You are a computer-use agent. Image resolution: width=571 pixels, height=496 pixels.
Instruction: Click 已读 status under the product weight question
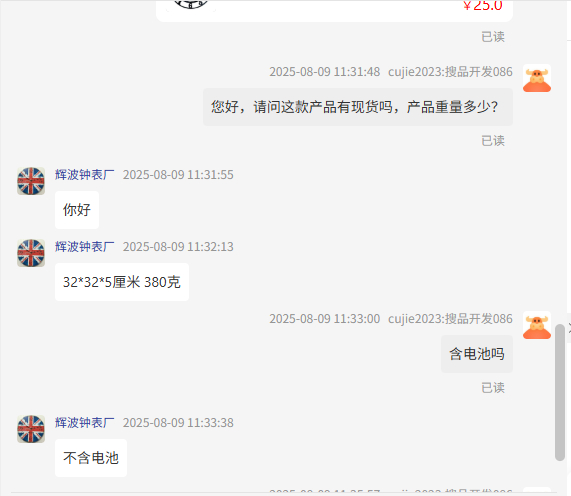click(x=493, y=141)
